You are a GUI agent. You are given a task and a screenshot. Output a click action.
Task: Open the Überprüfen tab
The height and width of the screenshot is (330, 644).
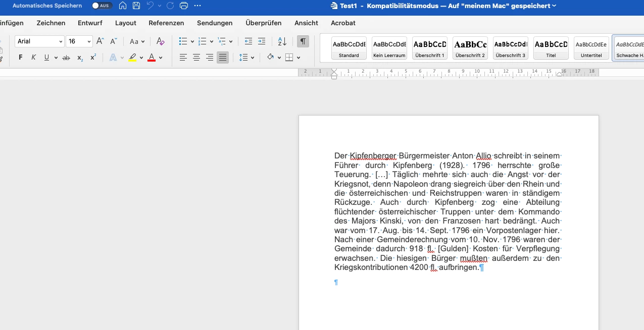point(264,23)
